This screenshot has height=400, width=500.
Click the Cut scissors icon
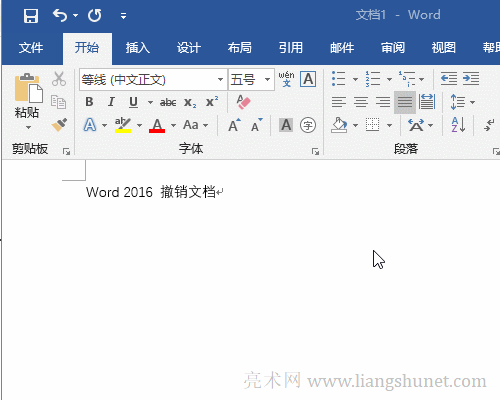59,79
